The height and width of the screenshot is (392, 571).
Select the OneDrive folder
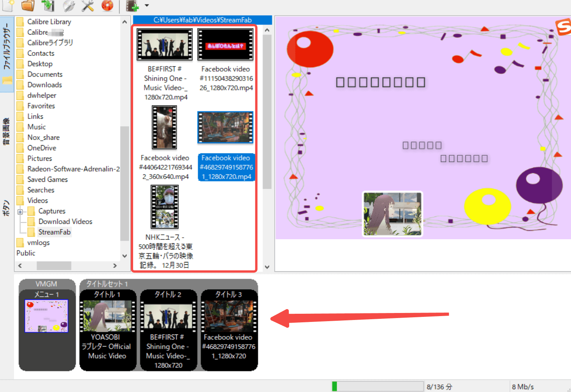click(42, 148)
